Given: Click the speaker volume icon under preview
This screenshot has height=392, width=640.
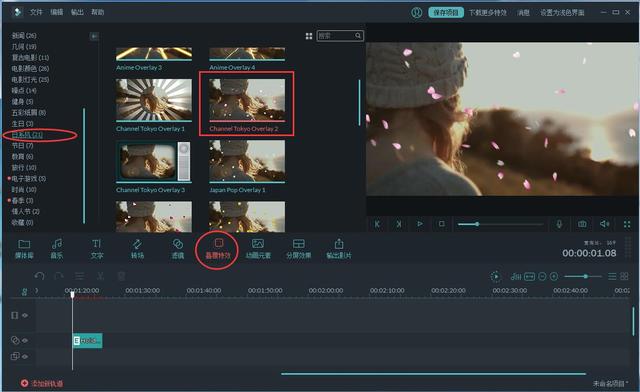Looking at the screenshot, I should pos(604,224).
